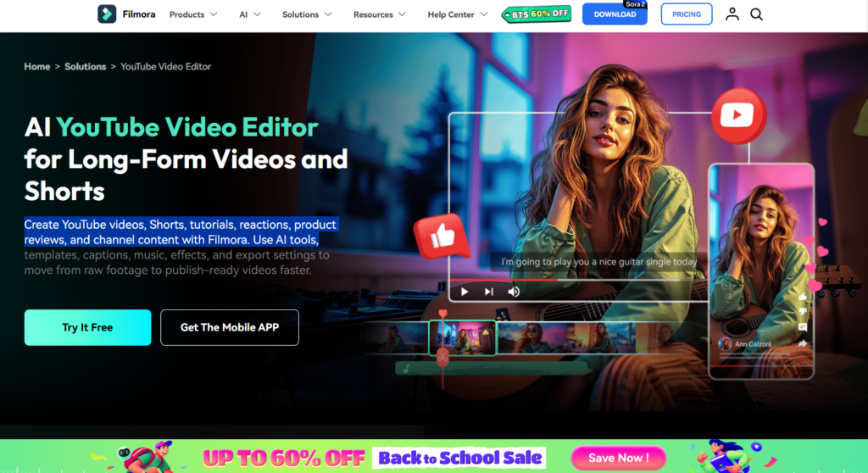Image resolution: width=868 pixels, height=473 pixels.
Task: Click the red timeline playhead marker
Action: (442, 314)
